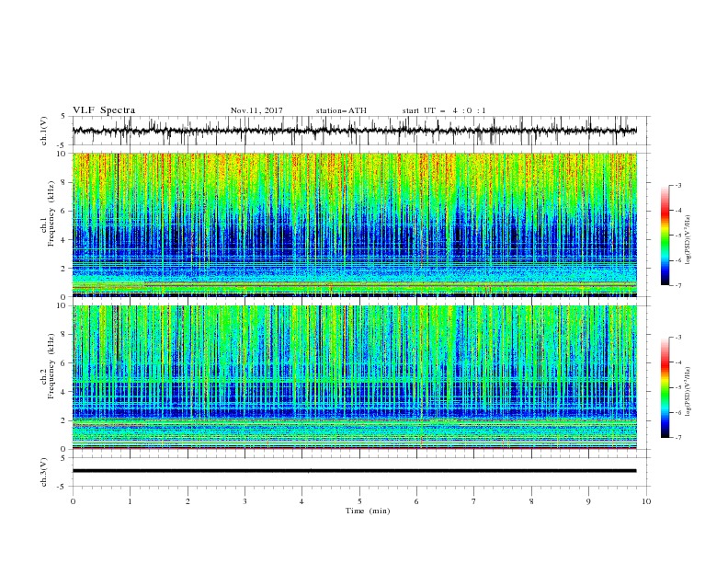Image resolution: width=728 pixels, height=563 pixels.
Task: Select the "ch.3(V)" axis label
Action: 44,472
